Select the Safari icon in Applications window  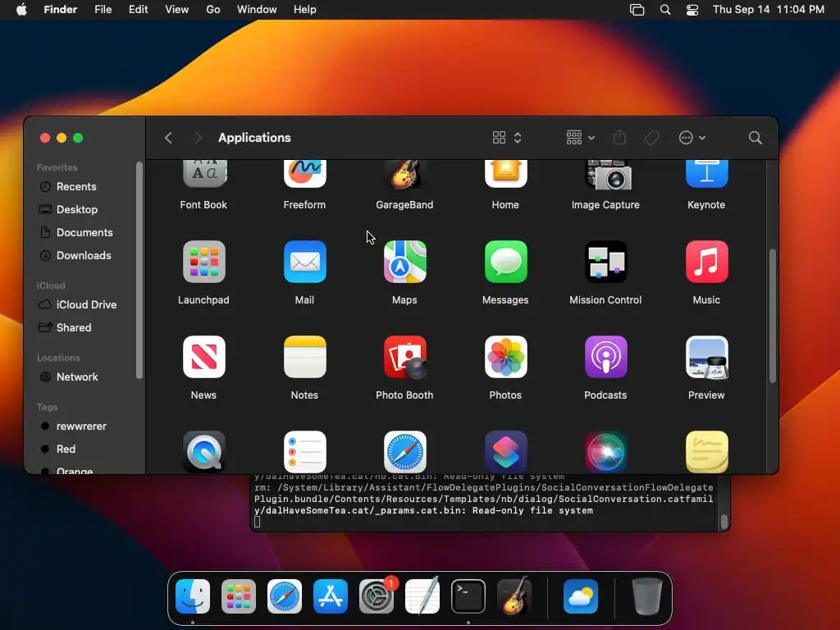405,452
